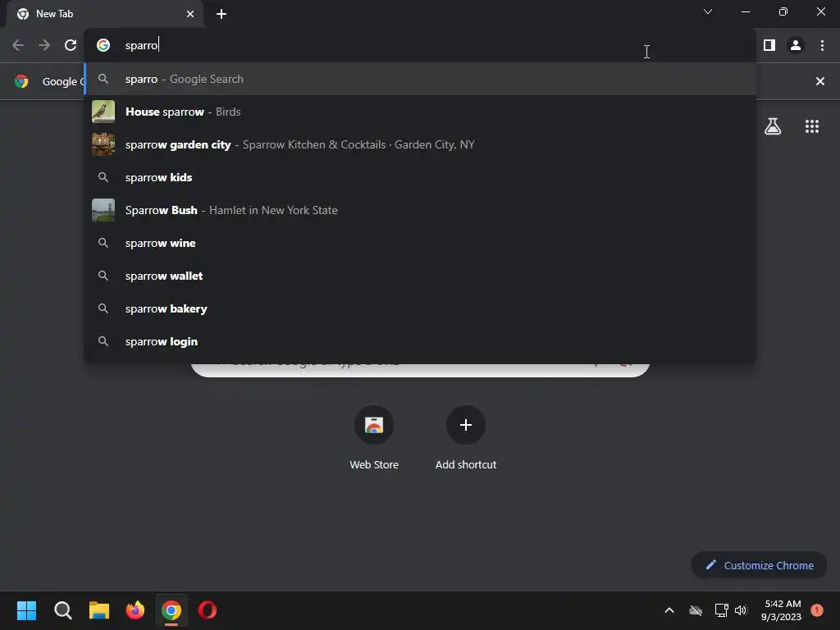Screen dimensions: 840x630
Task: Select the sparrow kids suggestion
Action: 420,177
